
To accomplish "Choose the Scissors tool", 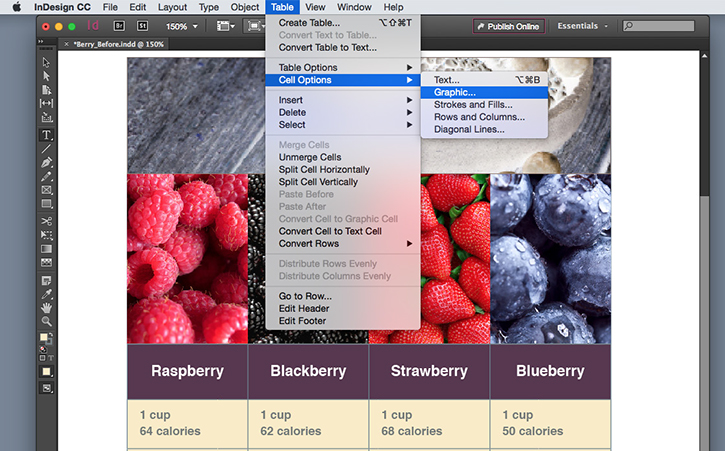I will click(x=46, y=221).
